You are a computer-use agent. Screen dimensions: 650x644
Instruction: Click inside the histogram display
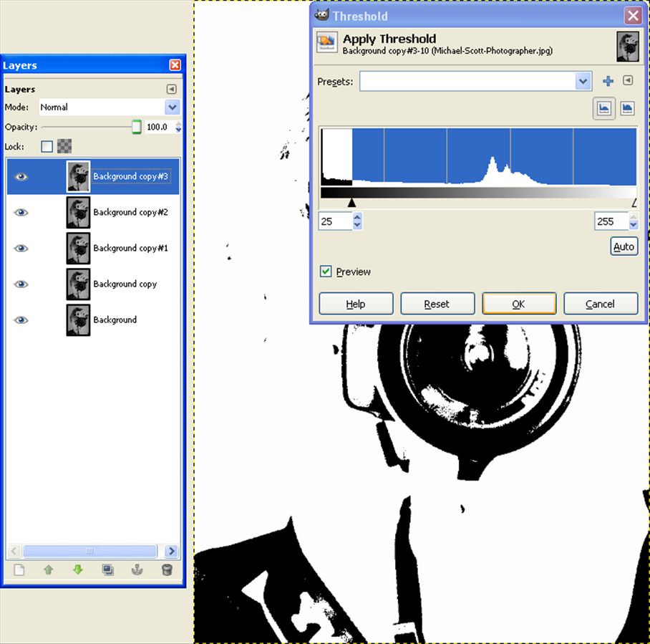[479, 157]
